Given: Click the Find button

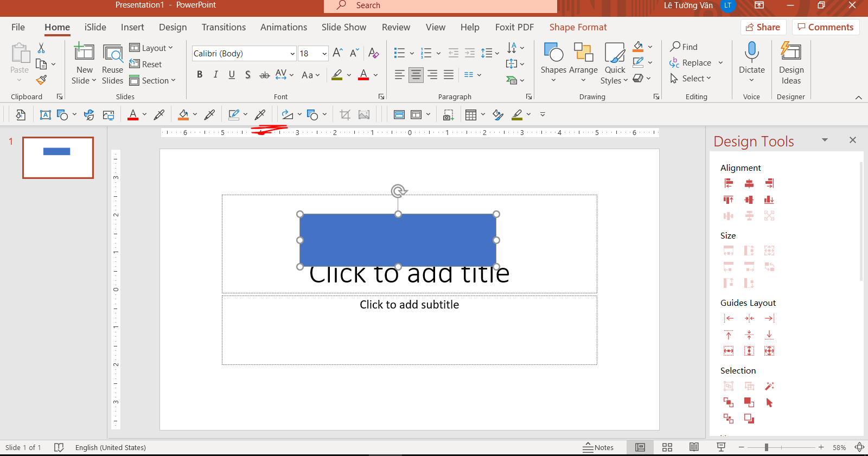Looking at the screenshot, I should click(684, 47).
